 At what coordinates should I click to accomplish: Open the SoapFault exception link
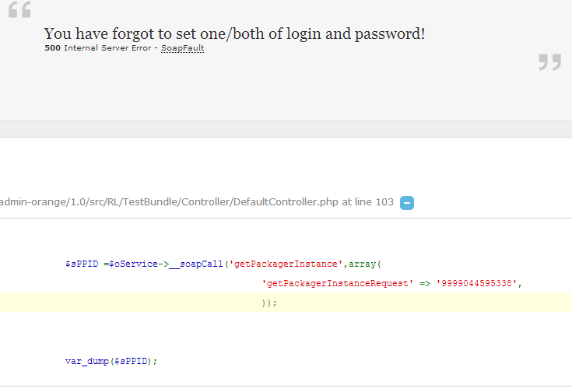point(182,48)
